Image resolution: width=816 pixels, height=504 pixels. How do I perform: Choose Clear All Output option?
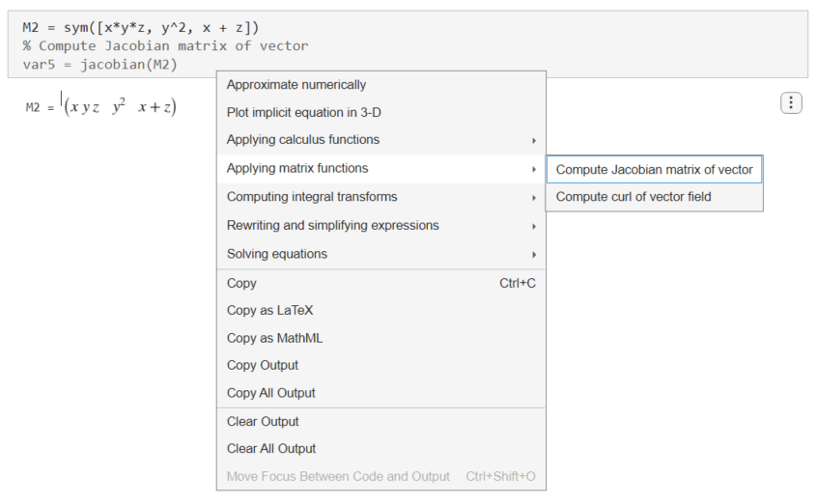tap(271, 448)
